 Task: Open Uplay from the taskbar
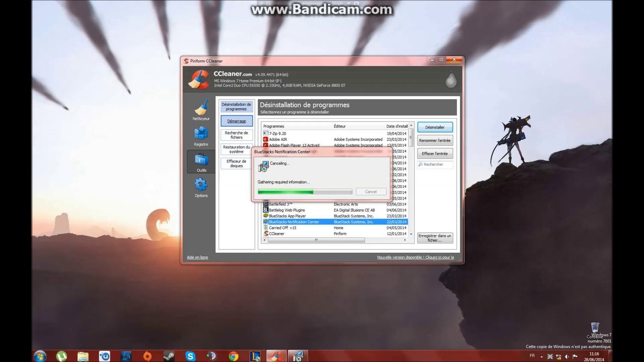point(104,356)
